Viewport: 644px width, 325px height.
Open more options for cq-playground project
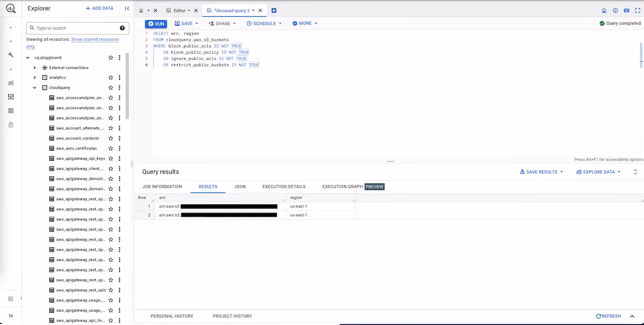tap(120, 57)
